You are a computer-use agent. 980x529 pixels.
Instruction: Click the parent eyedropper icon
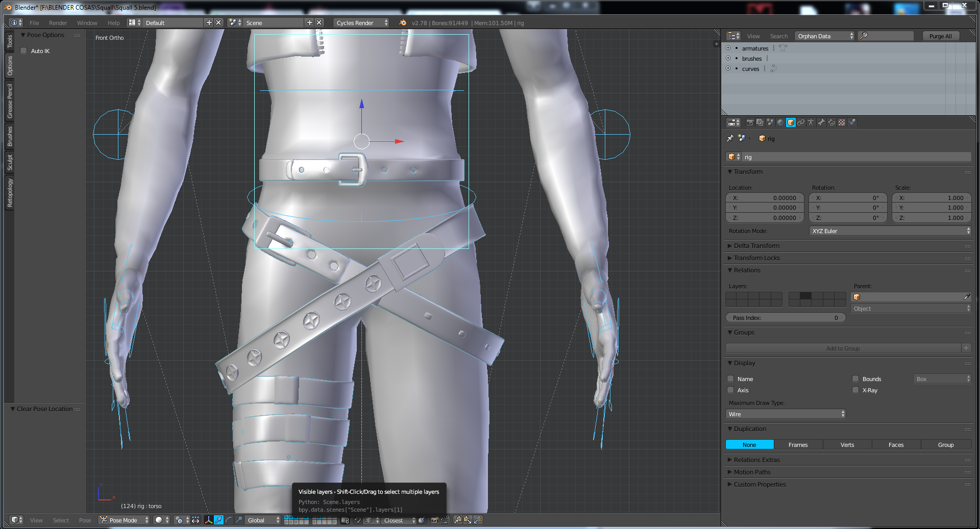click(x=967, y=297)
